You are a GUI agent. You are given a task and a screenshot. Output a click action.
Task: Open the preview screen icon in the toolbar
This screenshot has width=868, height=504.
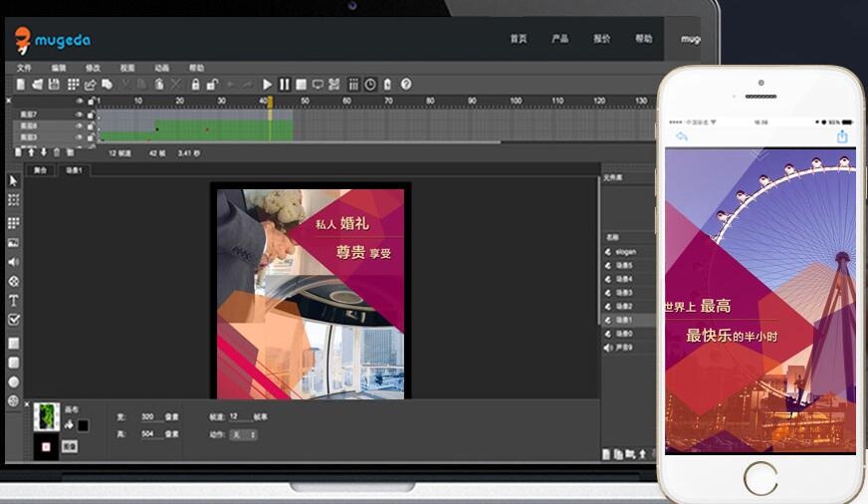(x=318, y=85)
